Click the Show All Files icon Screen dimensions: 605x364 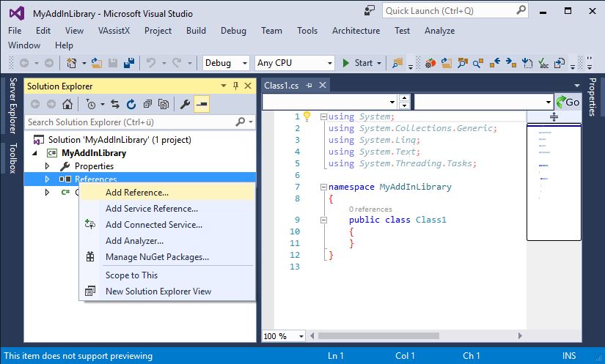[164, 104]
